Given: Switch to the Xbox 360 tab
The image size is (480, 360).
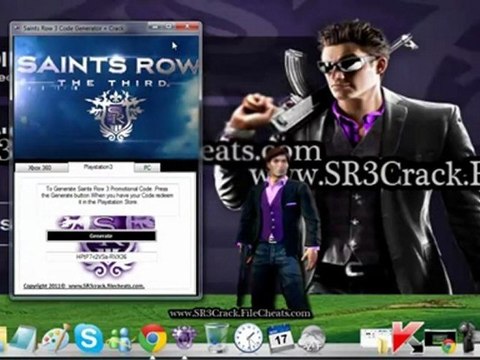Looking at the screenshot, I should coord(40,168).
